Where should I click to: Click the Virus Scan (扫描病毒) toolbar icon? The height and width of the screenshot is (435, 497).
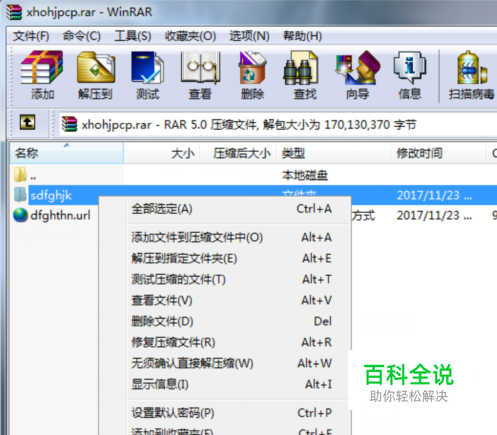(x=471, y=75)
